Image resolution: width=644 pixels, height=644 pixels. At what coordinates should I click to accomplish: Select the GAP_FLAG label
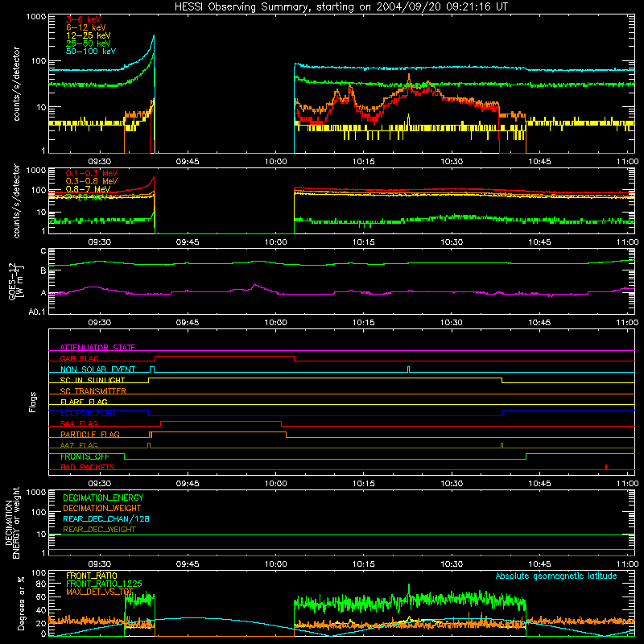[x=79, y=358]
